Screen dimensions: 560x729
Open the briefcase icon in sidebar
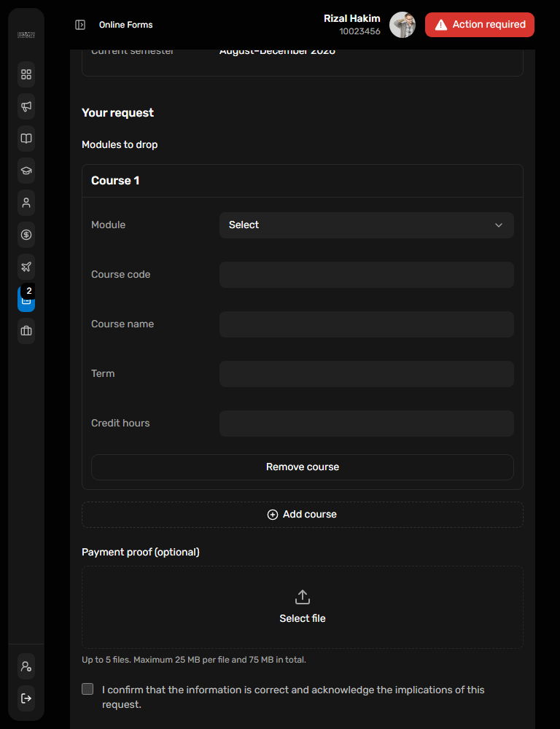(26, 331)
